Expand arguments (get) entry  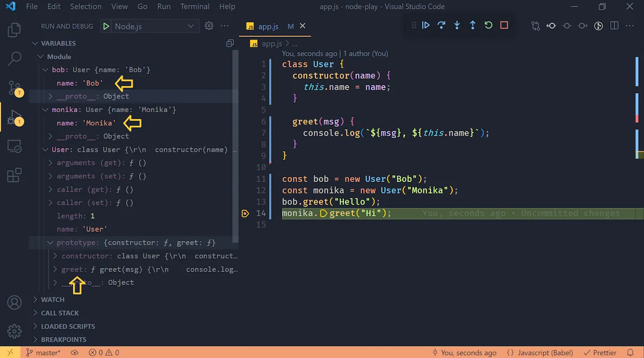tap(50, 163)
